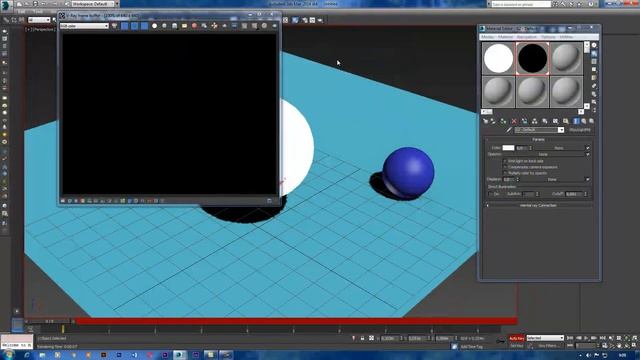Open material name dropdown in Material Editor
The height and width of the screenshot is (360, 640).
pyautogui.click(x=561, y=130)
